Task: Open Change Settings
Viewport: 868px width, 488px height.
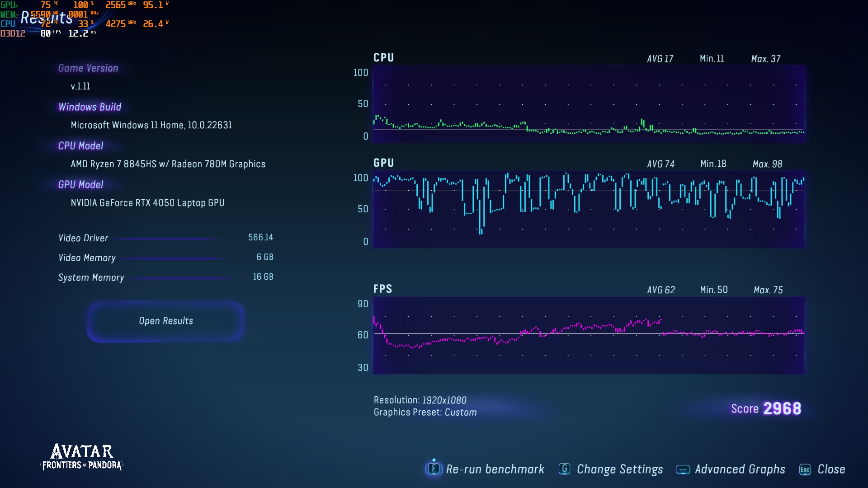Action: pos(619,469)
